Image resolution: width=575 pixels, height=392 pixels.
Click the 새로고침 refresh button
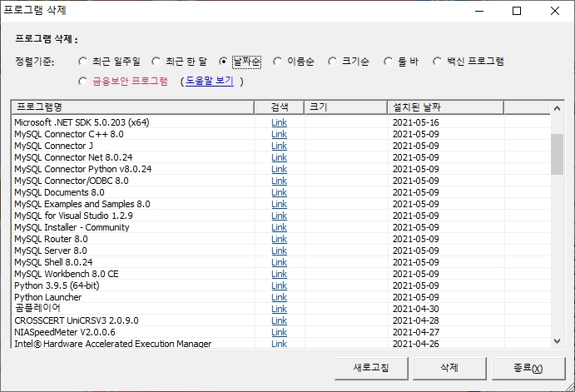[x=371, y=368]
